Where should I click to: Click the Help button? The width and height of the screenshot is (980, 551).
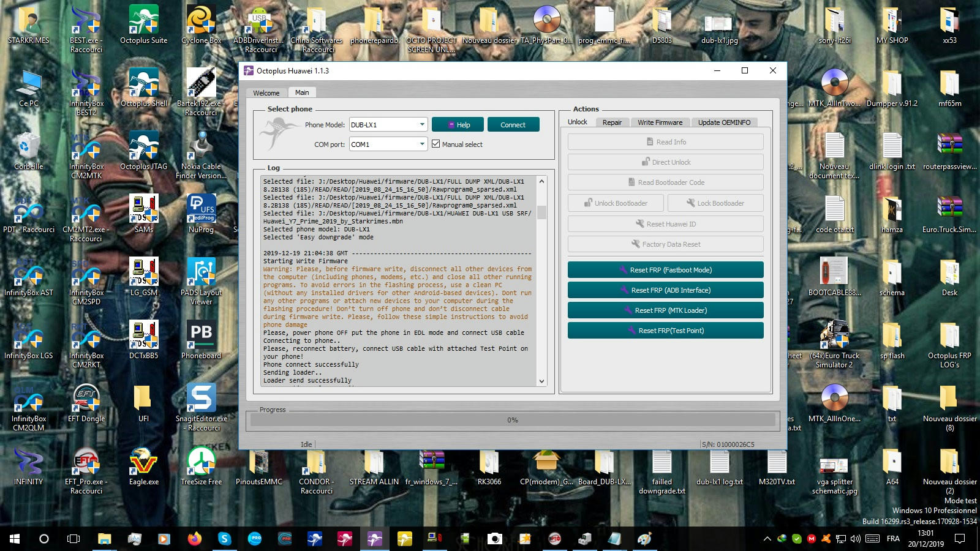(x=458, y=124)
